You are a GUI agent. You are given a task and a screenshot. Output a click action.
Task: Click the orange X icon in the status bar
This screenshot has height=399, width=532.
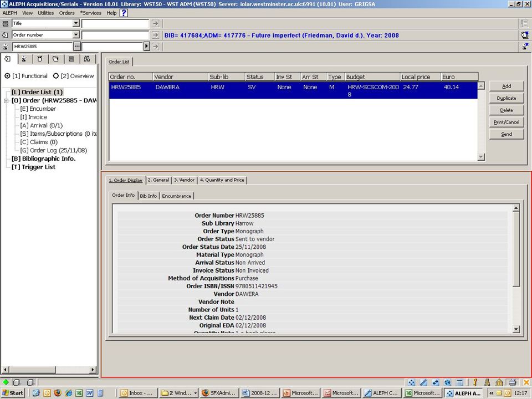(526, 382)
